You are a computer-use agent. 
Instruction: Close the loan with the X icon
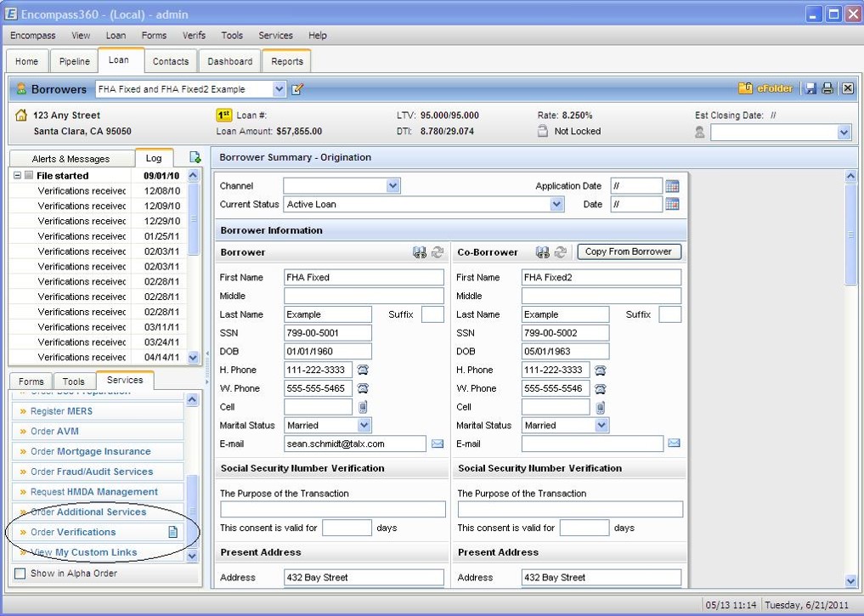tap(848, 88)
